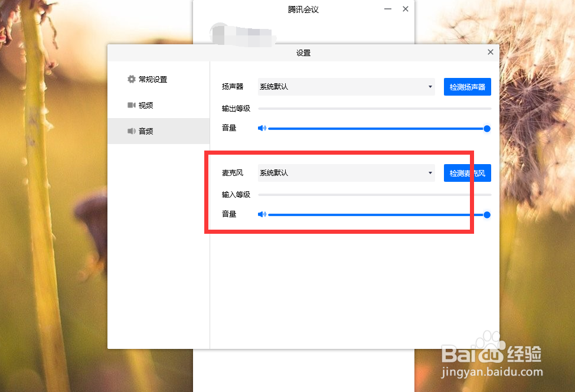
Task: Click the speaker 音量 slider handle
Action: (487, 128)
